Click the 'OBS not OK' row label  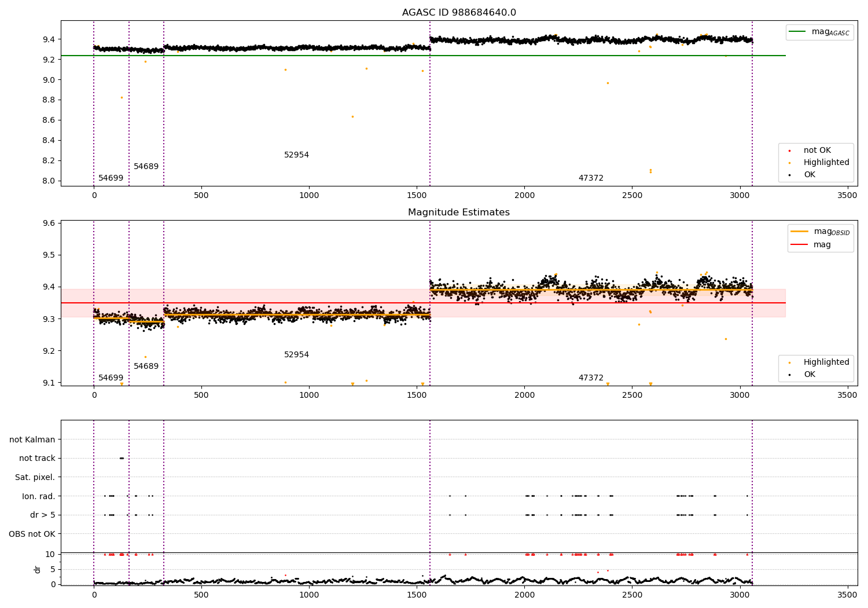tap(32, 534)
